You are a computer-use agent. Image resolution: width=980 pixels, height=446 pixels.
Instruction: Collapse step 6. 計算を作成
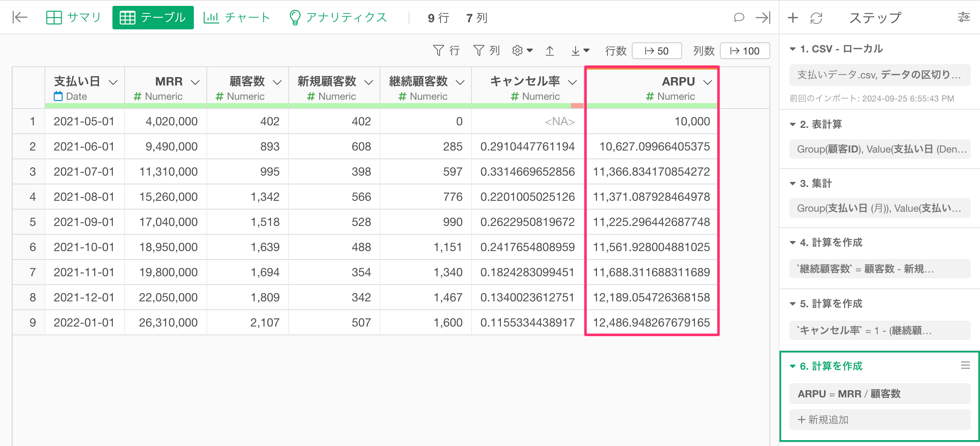click(792, 366)
